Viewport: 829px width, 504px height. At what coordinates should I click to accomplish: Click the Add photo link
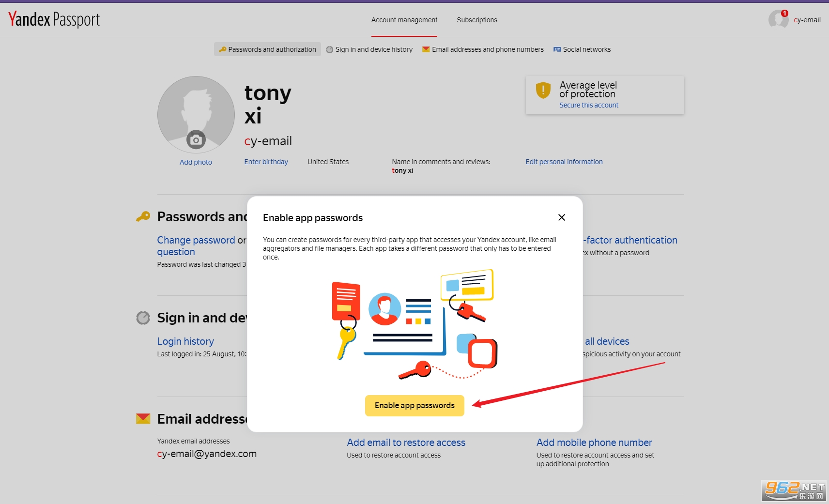click(196, 162)
